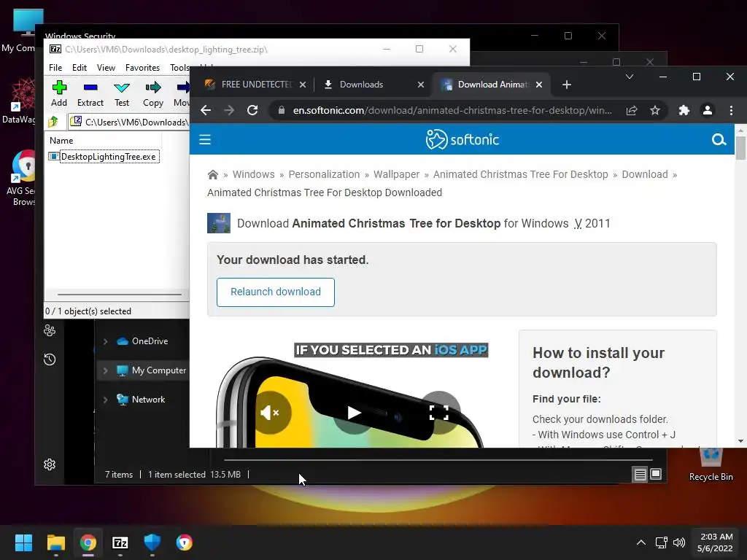Open Chrome tab search chevron

tap(630, 77)
